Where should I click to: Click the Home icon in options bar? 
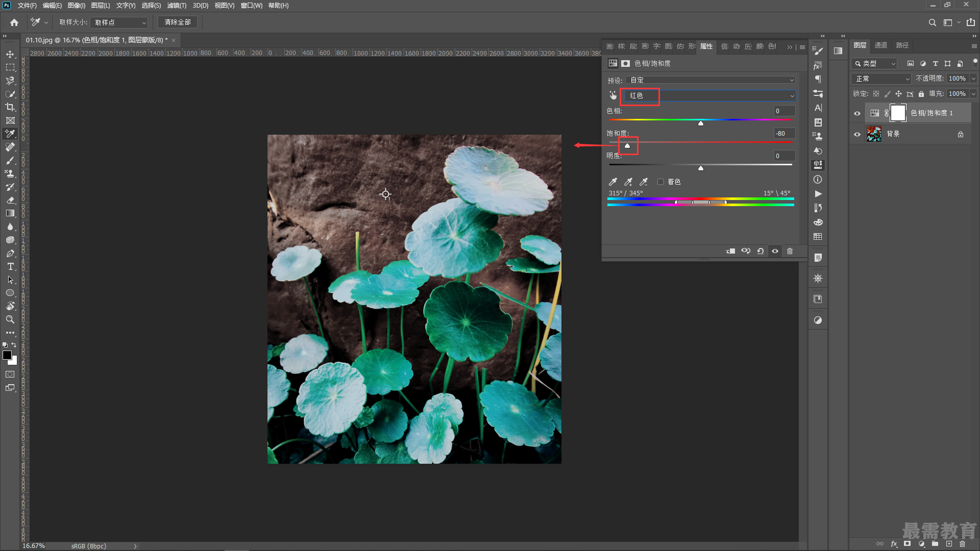point(14,22)
